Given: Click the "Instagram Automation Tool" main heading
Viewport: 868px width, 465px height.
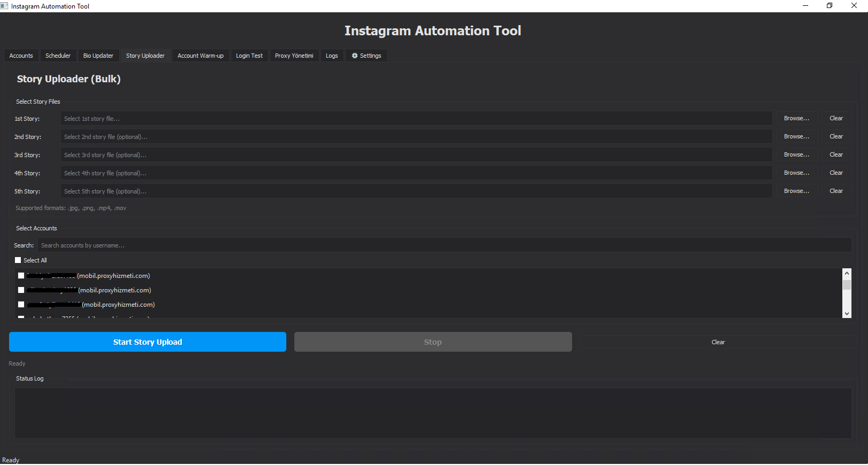Looking at the screenshot, I should [433, 31].
